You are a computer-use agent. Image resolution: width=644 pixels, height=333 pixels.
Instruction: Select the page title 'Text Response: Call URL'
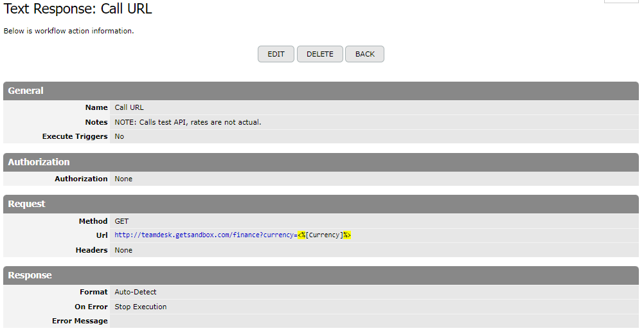pos(78,10)
